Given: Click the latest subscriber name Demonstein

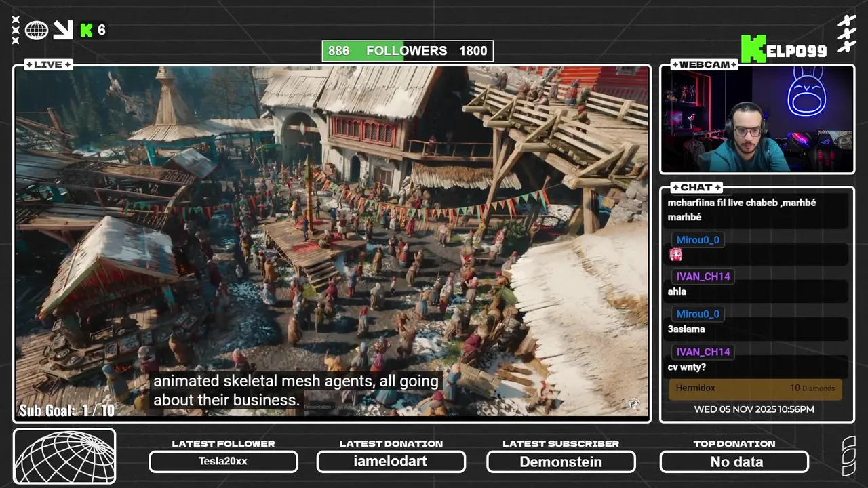Looking at the screenshot, I should tap(561, 462).
